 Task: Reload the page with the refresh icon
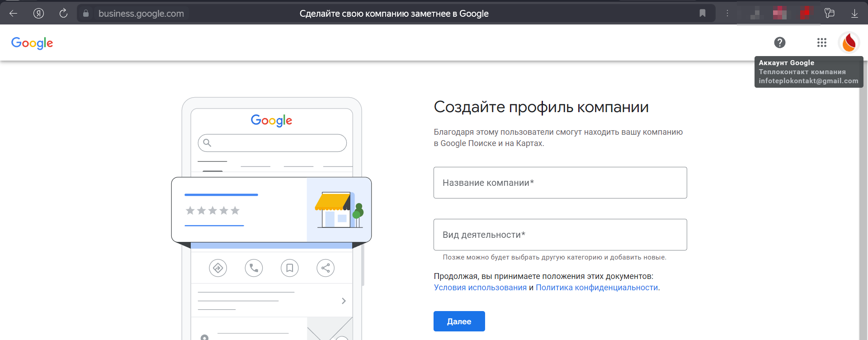(63, 14)
